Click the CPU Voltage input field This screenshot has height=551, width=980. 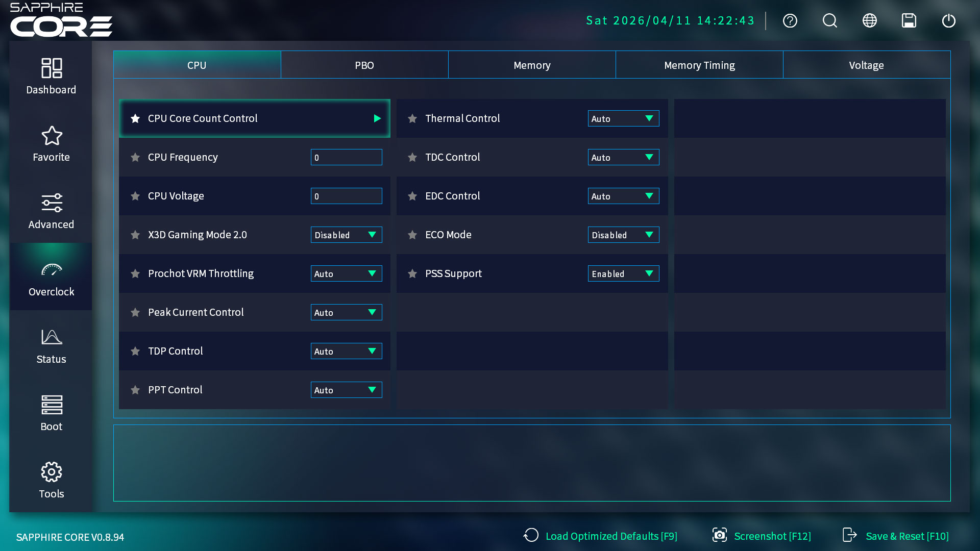tap(346, 196)
